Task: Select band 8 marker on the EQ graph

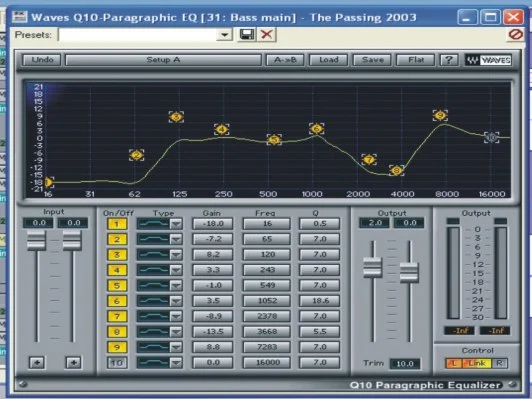Action: pos(396,170)
